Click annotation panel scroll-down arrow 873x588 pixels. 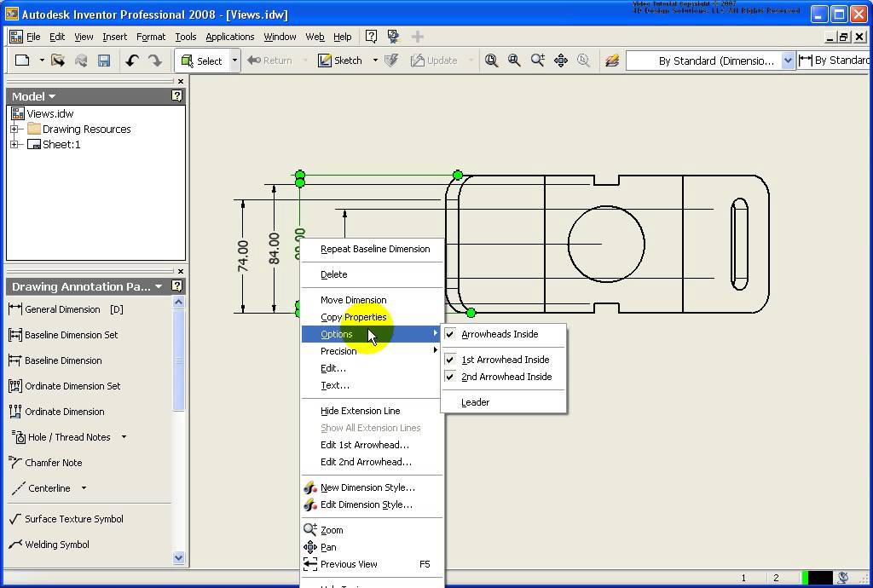pos(178,557)
